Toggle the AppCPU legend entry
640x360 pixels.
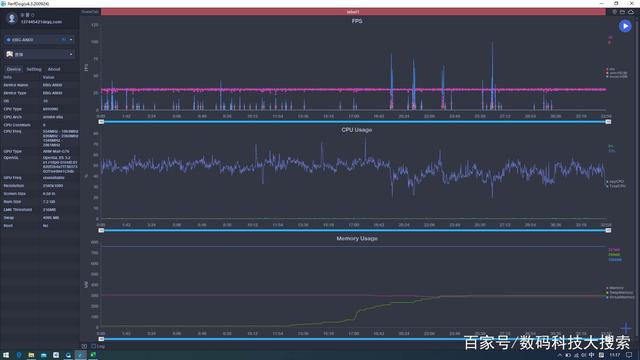[x=616, y=181]
